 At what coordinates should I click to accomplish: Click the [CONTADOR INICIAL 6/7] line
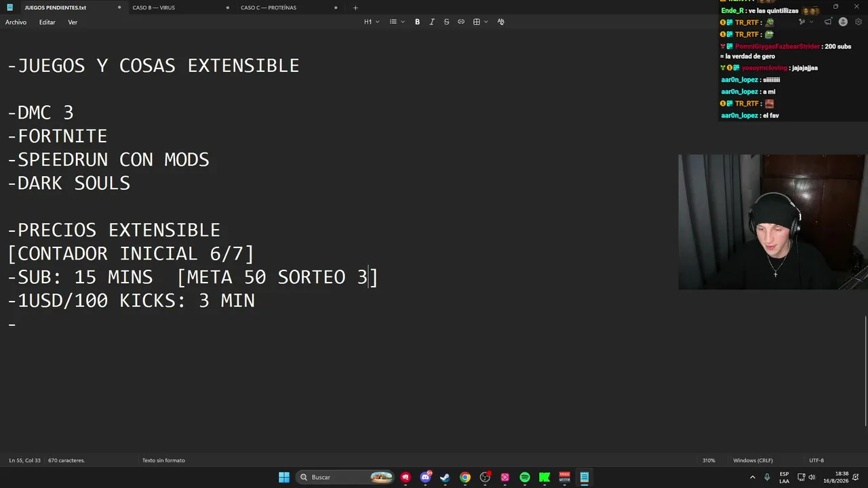pos(131,253)
